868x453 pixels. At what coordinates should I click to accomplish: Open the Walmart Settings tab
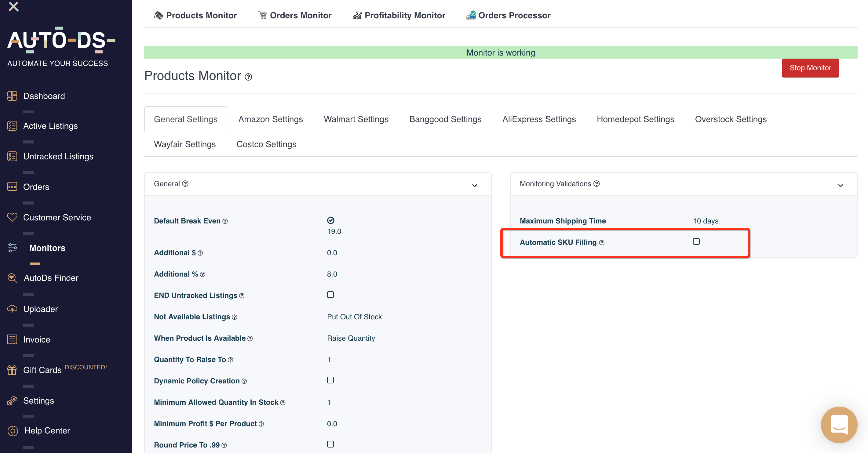[356, 119]
